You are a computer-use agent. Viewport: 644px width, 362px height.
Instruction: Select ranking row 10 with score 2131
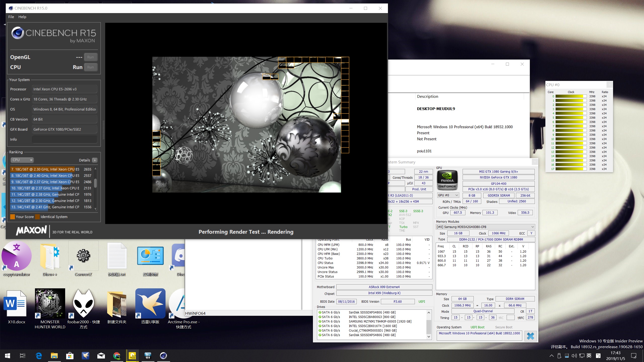pyautogui.click(x=51, y=188)
